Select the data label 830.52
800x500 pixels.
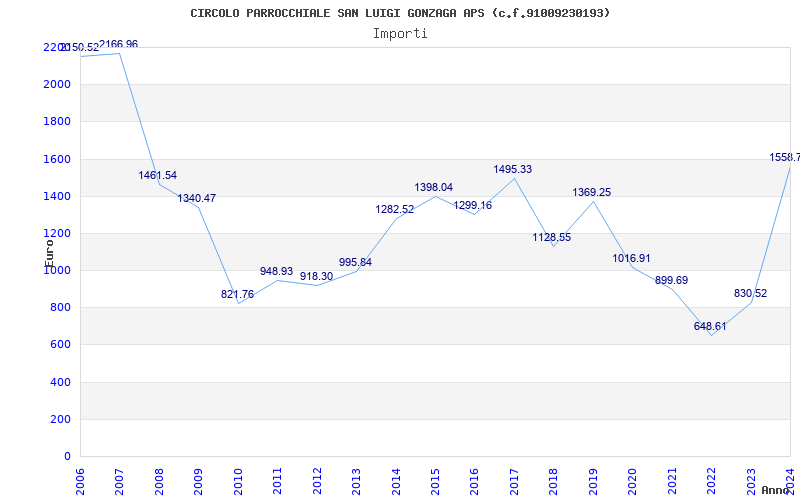[x=751, y=294]
